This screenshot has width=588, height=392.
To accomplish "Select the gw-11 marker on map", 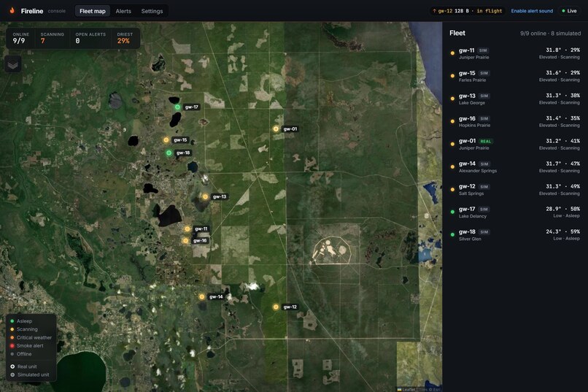I will point(187,228).
